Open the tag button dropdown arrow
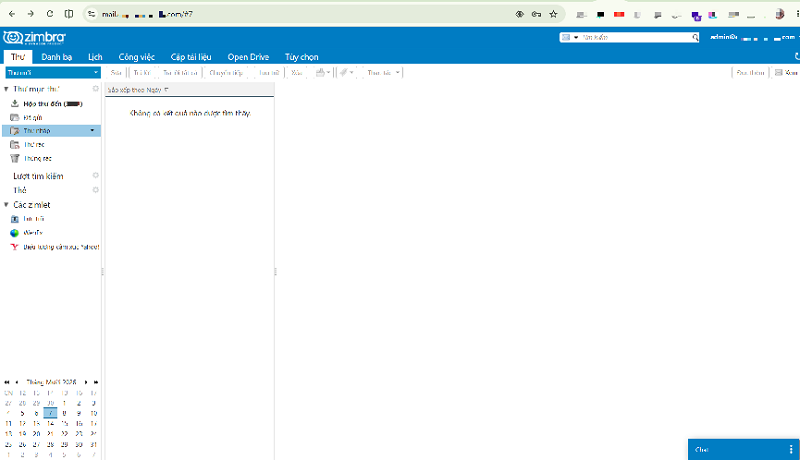800x460 pixels. click(352, 72)
